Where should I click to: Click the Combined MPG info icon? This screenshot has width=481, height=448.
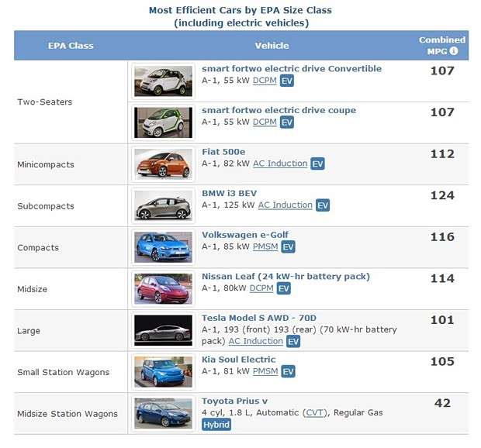454,51
